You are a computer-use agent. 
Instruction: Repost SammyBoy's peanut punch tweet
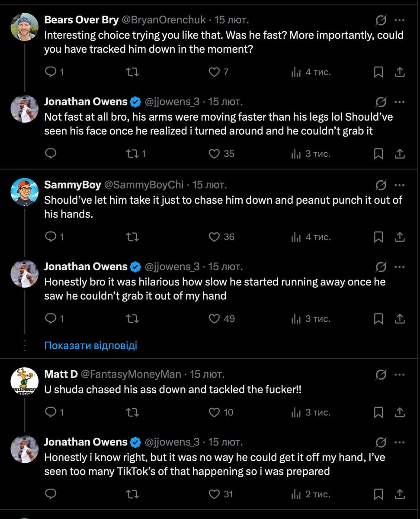tap(132, 237)
